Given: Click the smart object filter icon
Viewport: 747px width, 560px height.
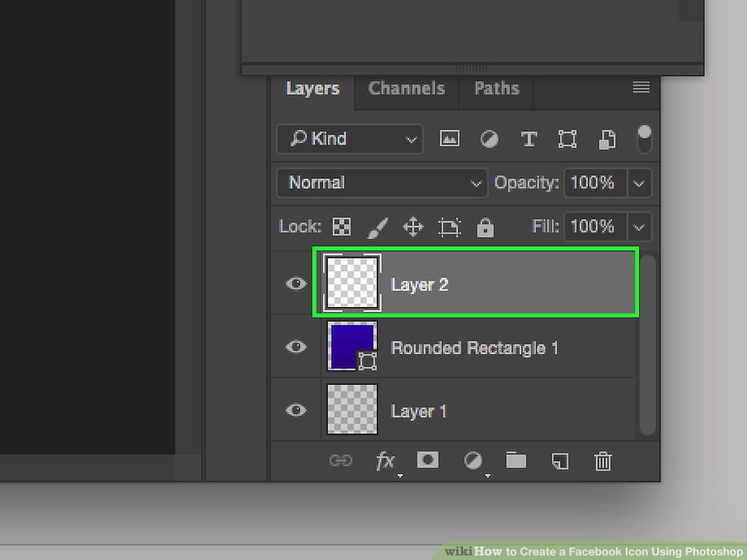Looking at the screenshot, I should pos(605,139).
